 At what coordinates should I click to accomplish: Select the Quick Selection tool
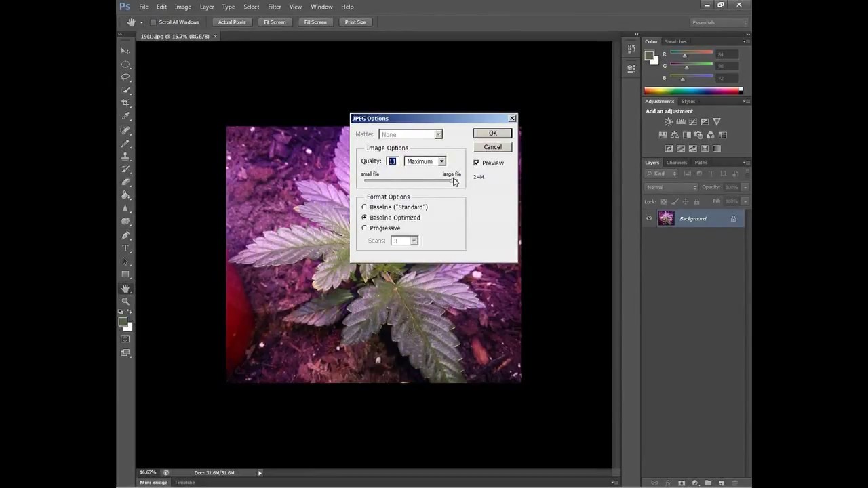[x=125, y=90]
